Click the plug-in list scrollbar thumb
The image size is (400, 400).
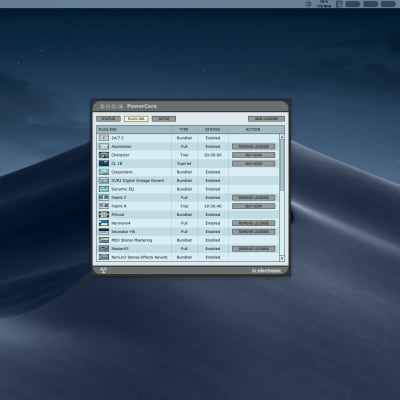[282, 165]
